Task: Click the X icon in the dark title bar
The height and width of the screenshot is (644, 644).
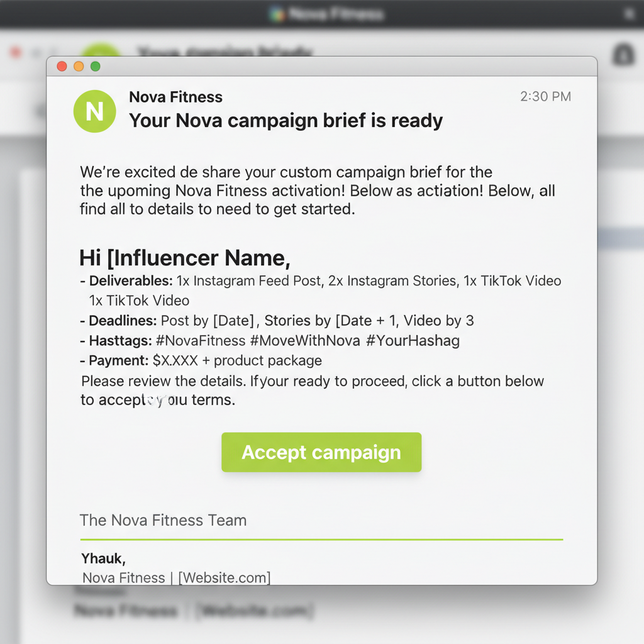Action: 630,14
